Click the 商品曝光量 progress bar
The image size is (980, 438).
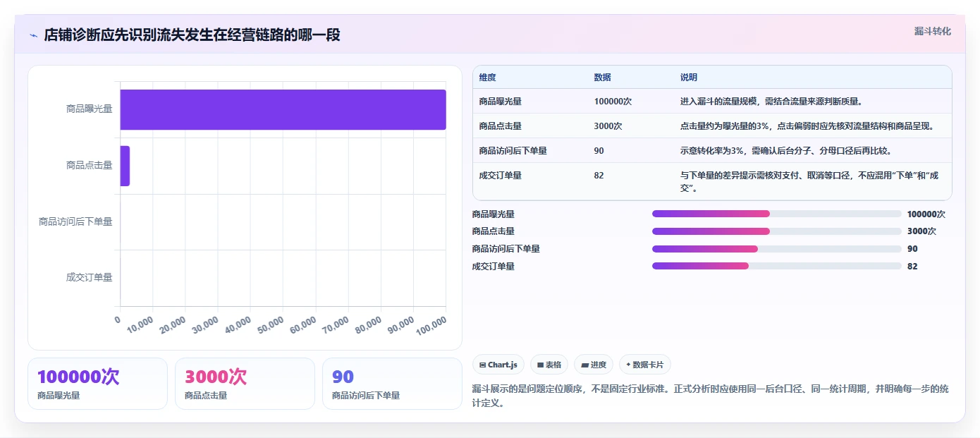tap(777, 214)
